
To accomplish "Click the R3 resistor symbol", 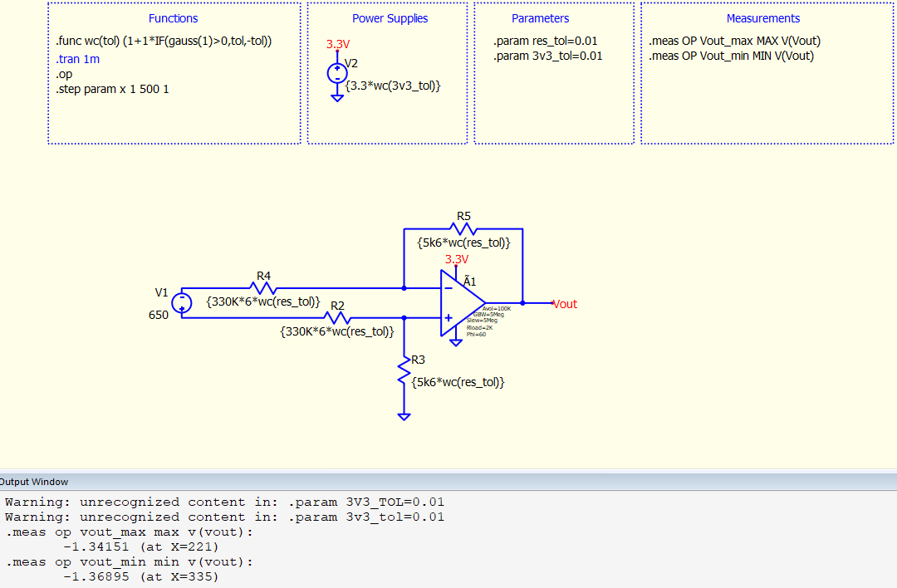I will tap(404, 371).
